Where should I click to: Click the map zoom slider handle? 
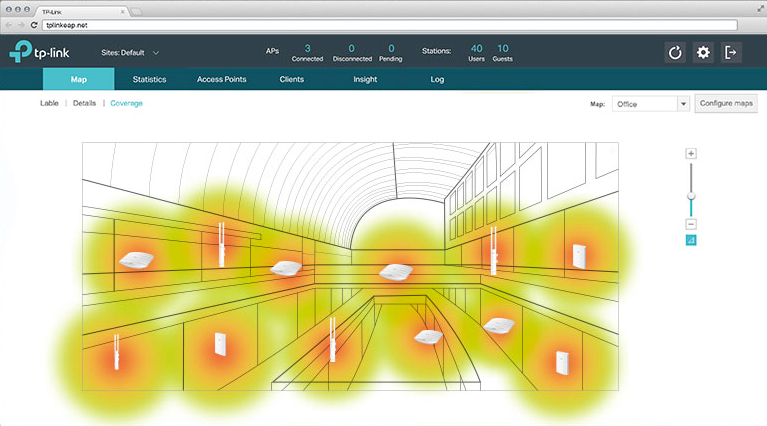(x=691, y=196)
